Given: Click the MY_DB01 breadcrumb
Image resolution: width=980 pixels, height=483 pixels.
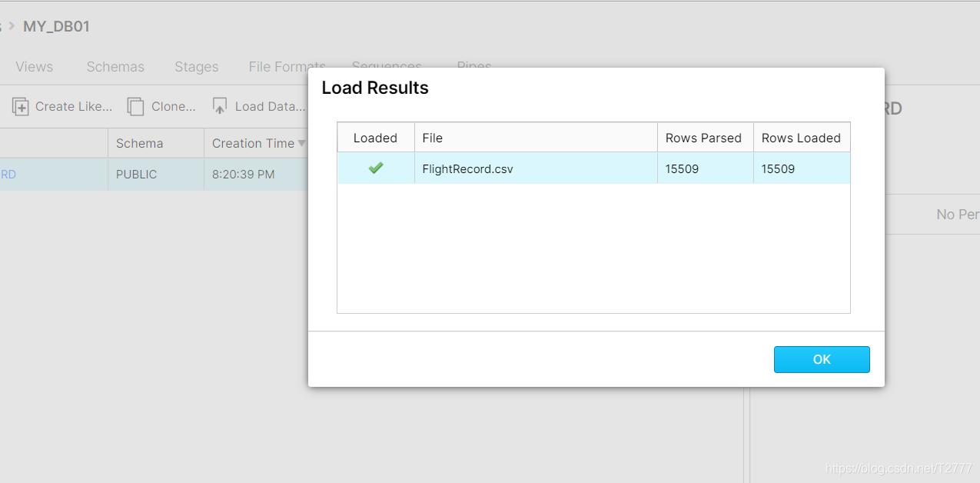Looking at the screenshot, I should pos(57,26).
